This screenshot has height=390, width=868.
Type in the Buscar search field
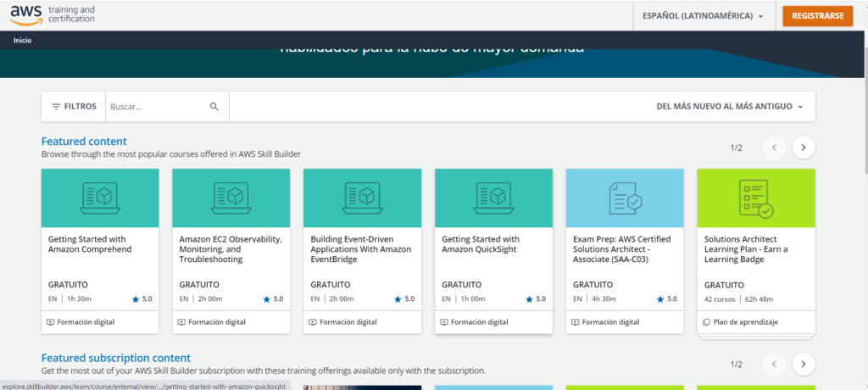point(157,107)
